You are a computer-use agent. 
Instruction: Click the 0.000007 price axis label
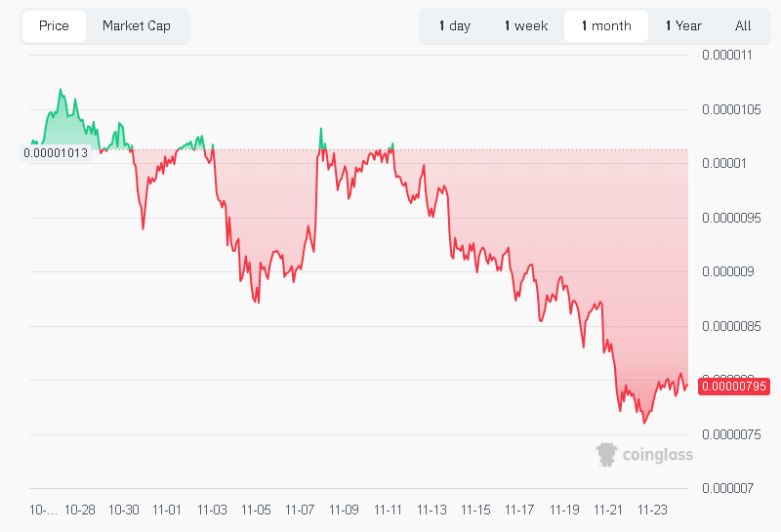727,488
